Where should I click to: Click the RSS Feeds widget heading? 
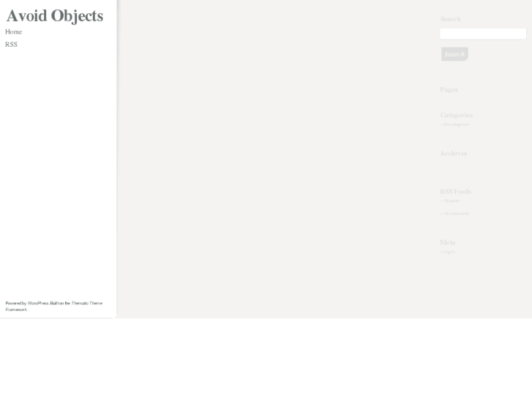point(456,192)
